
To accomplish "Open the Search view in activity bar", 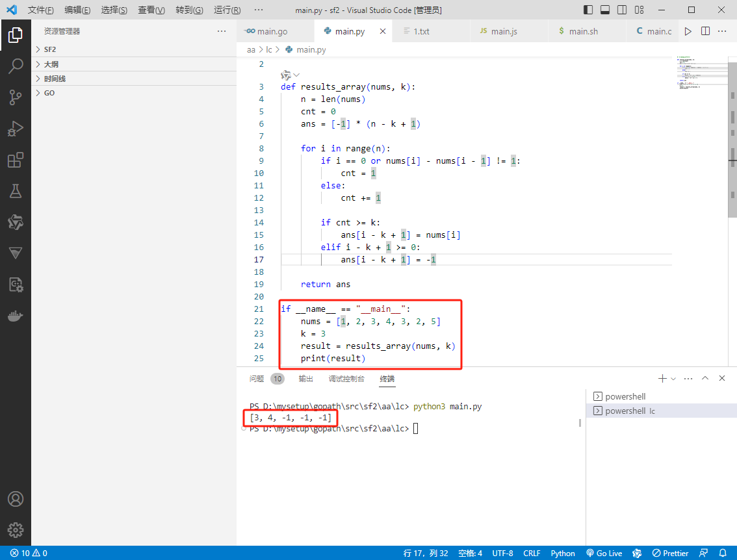I will (x=15, y=66).
